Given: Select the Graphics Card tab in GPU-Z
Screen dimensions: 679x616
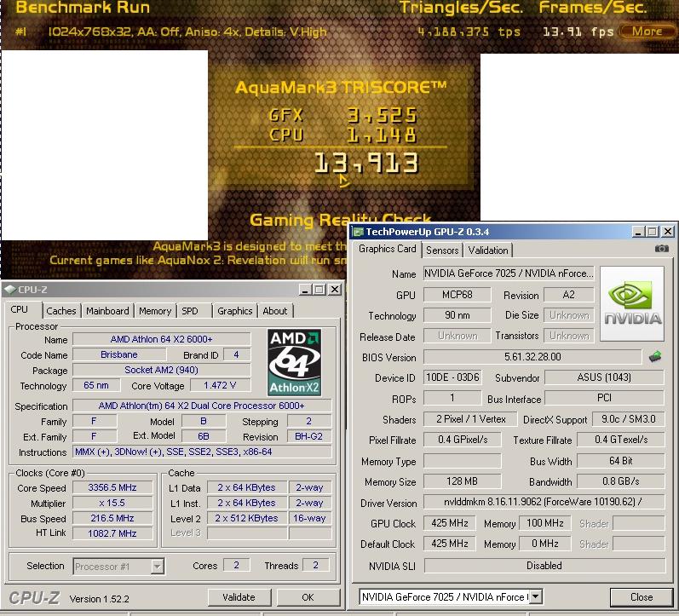Looking at the screenshot, I should pos(387,249).
